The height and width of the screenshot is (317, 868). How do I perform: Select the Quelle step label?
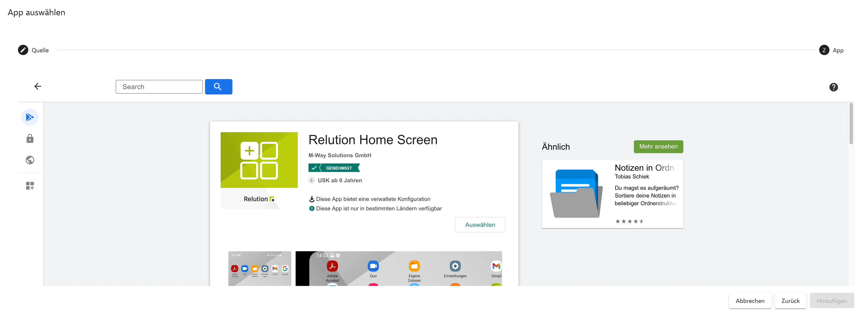point(40,50)
